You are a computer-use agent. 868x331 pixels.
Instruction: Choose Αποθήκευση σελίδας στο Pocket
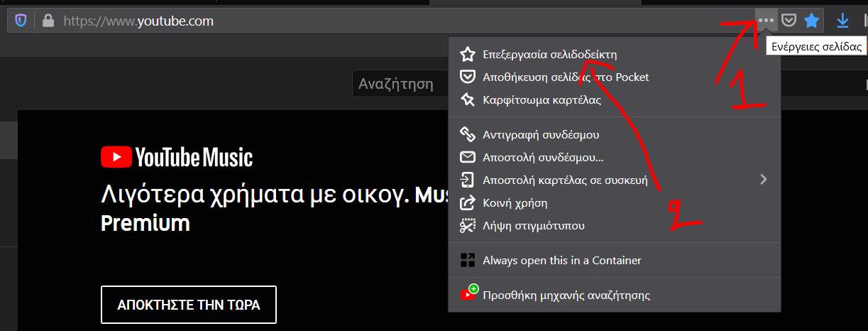tap(615, 77)
